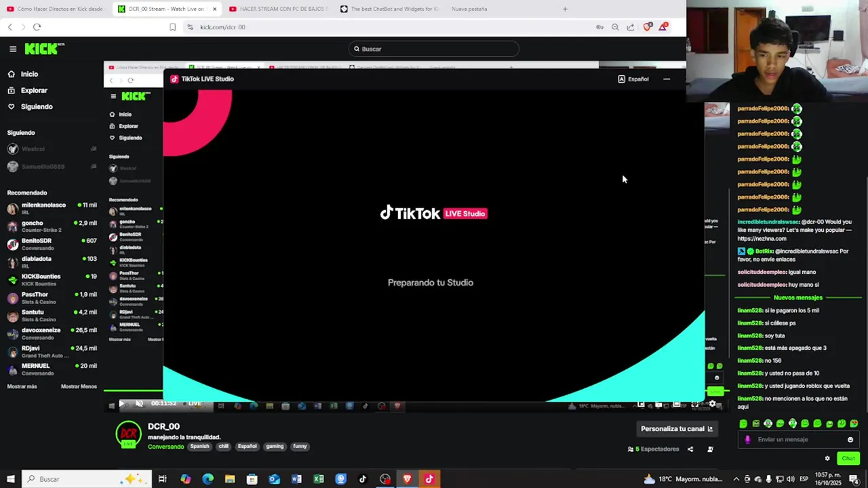Select the chill stream tag
Image resolution: width=868 pixels, height=488 pixels.
[x=224, y=446]
